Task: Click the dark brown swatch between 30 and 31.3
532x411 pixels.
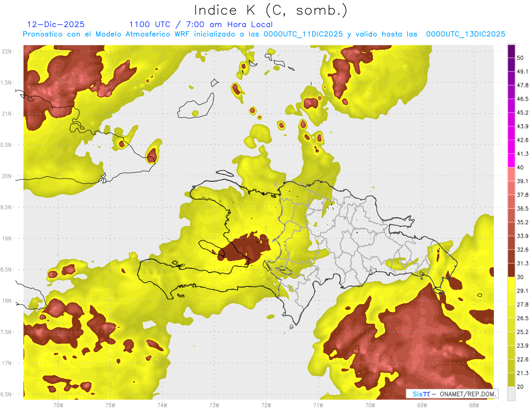Action: (511, 270)
